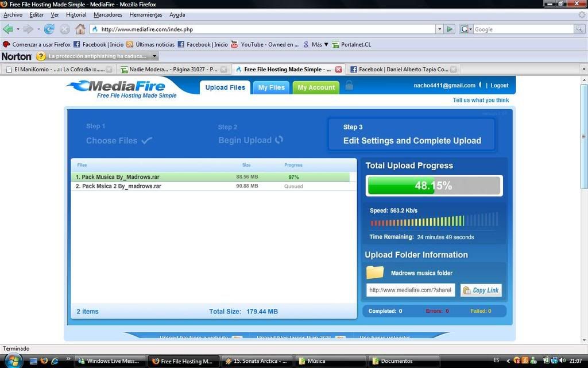Click the nacho4411@gmail.com account link
The height and width of the screenshot is (368, 588).
(x=444, y=86)
